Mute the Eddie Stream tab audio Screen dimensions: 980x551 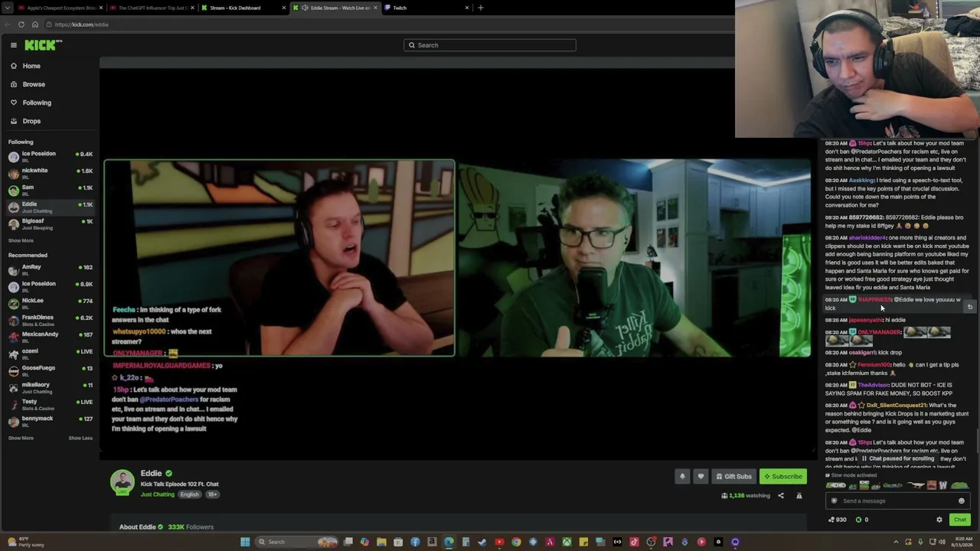[305, 8]
